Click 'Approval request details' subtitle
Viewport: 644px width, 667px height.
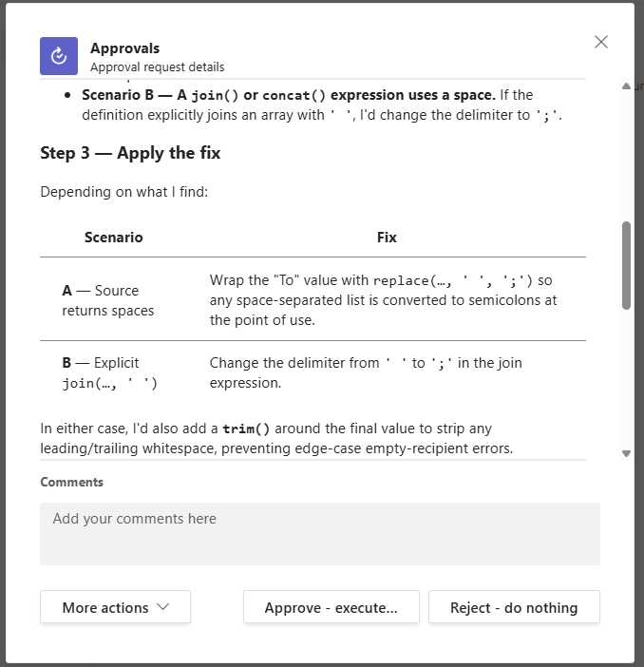[x=157, y=67]
